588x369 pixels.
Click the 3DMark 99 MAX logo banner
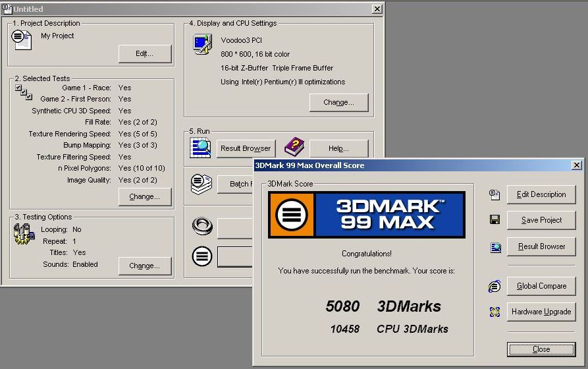click(x=367, y=215)
